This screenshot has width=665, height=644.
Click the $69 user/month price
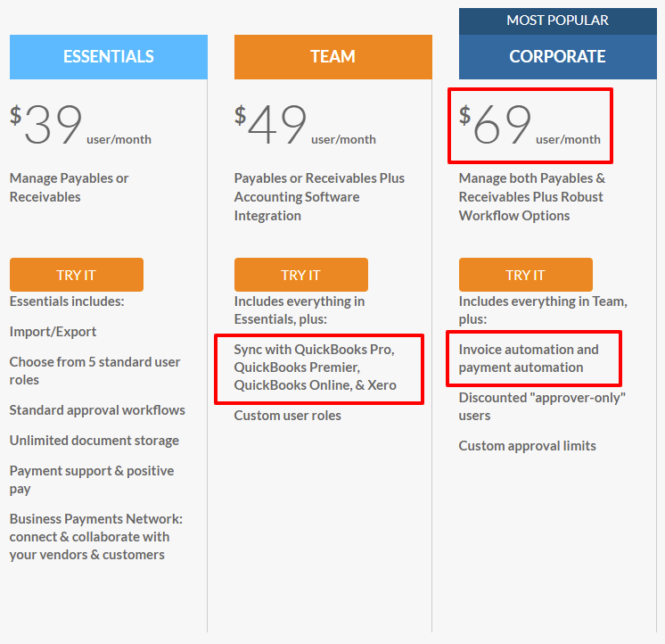click(530, 125)
